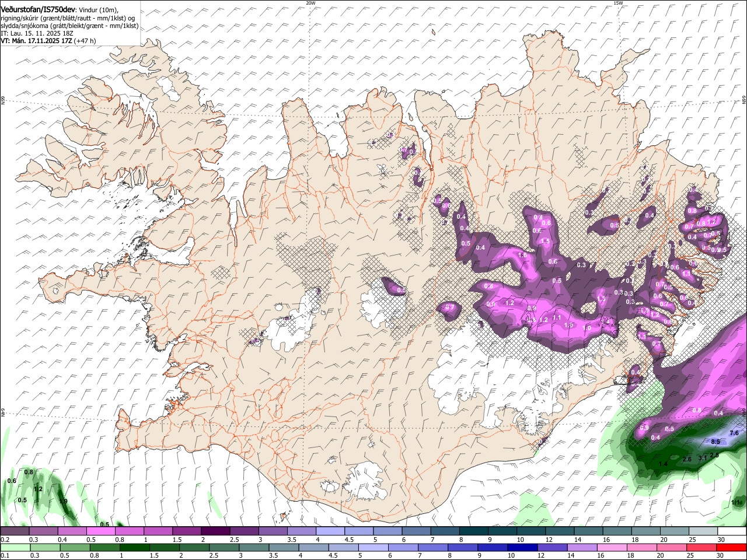Click the 10 label on the rain scale

click(x=511, y=555)
